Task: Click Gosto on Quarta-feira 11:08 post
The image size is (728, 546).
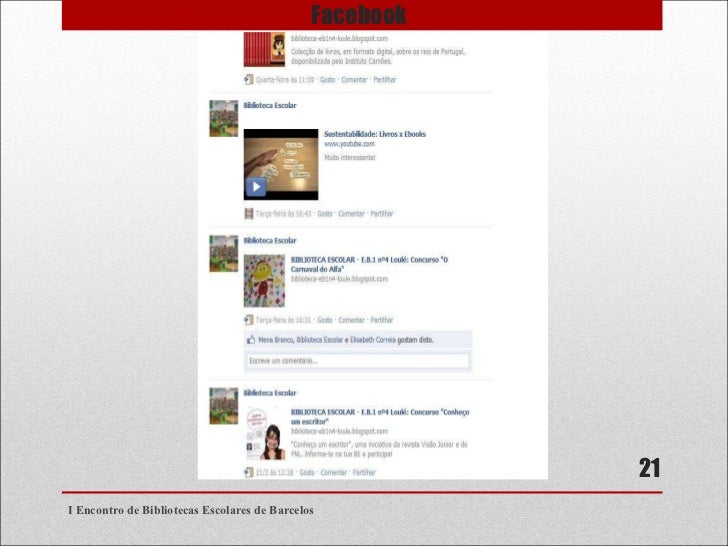Action: tap(327, 80)
